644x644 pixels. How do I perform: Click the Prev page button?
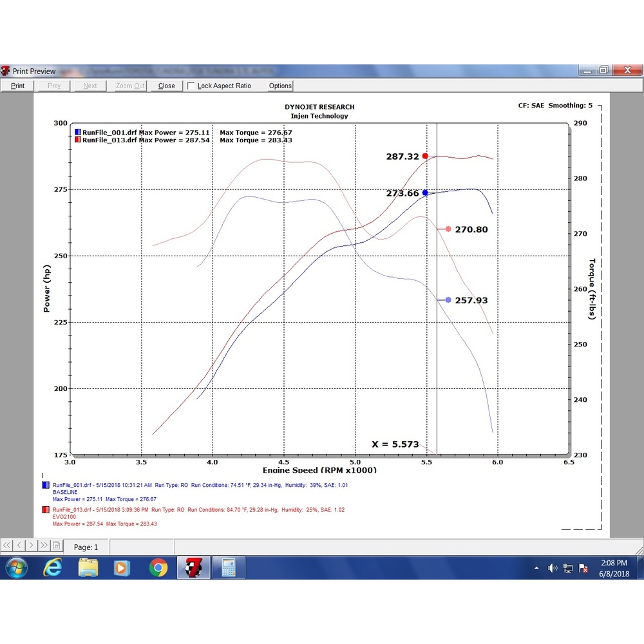pyautogui.click(x=54, y=86)
